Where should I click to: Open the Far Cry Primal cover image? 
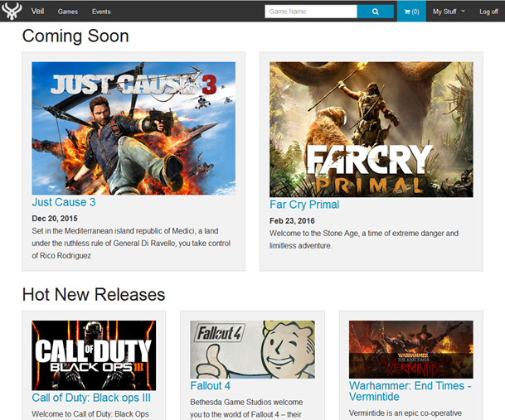(371, 129)
